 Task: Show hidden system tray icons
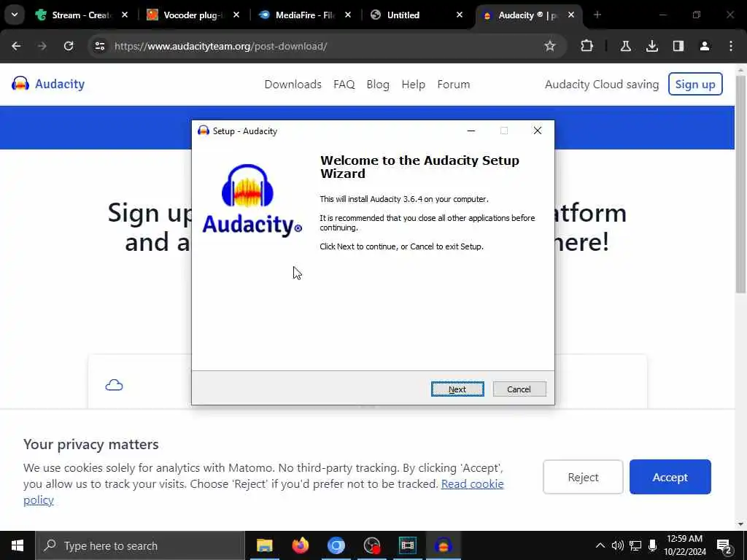click(600, 545)
